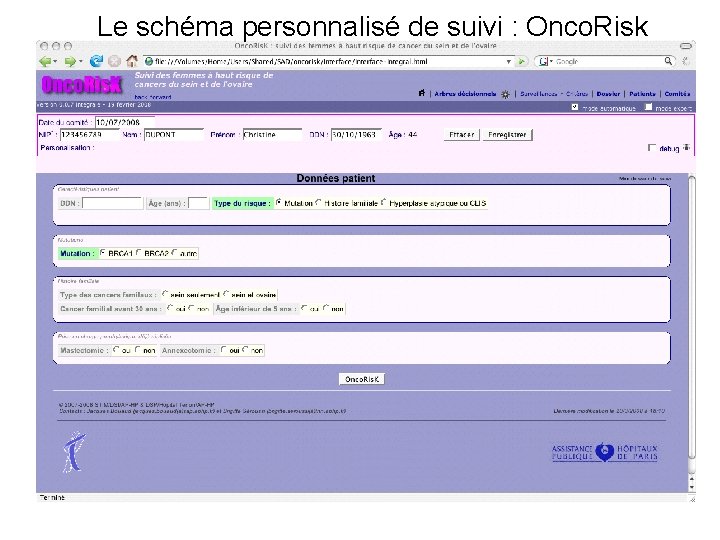This screenshot has height=540, width=720.
Task: Select Hyperplasie atypique ou CLIS option
Action: (x=383, y=202)
